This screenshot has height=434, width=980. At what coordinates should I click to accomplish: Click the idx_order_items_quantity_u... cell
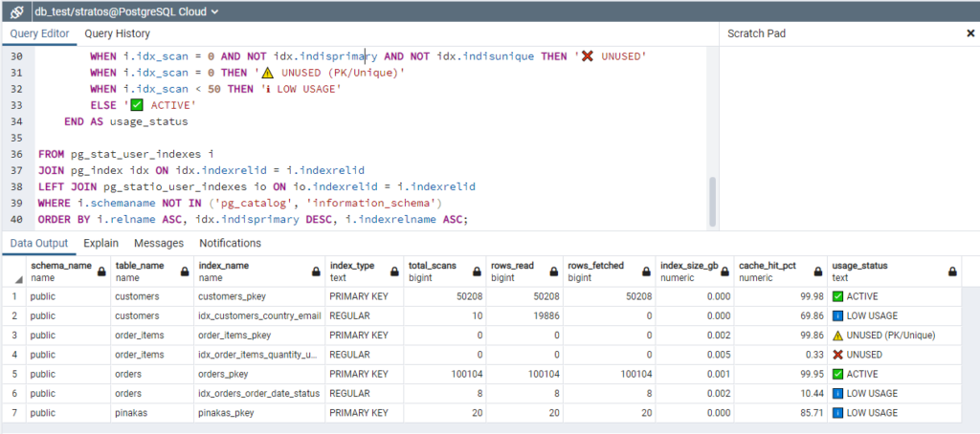(x=258, y=355)
